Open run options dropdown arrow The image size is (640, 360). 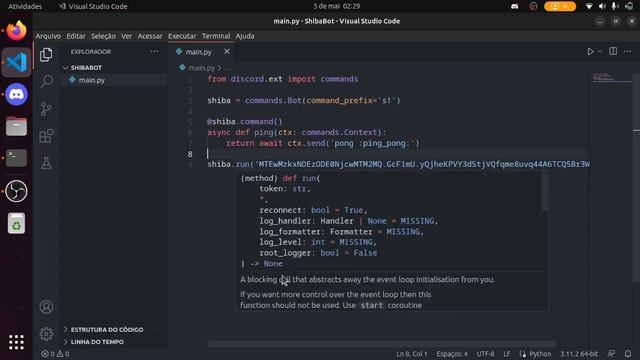pos(600,51)
